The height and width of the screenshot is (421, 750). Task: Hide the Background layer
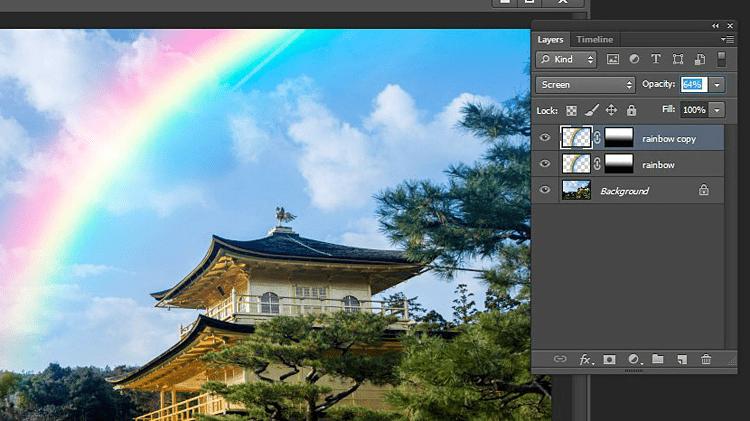[x=545, y=190]
